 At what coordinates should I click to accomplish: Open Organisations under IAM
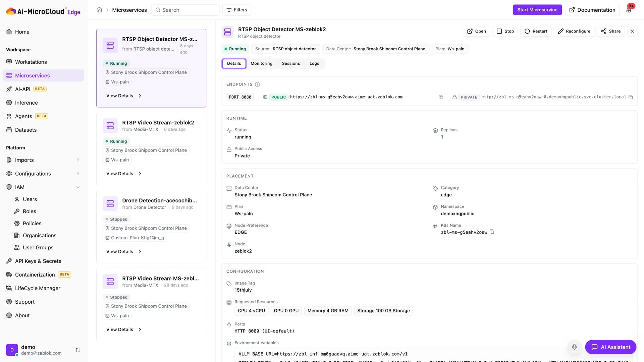pyautogui.click(x=47, y=235)
